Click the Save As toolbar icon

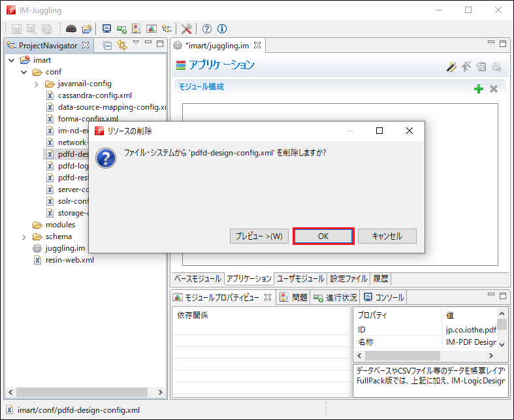[x=31, y=29]
